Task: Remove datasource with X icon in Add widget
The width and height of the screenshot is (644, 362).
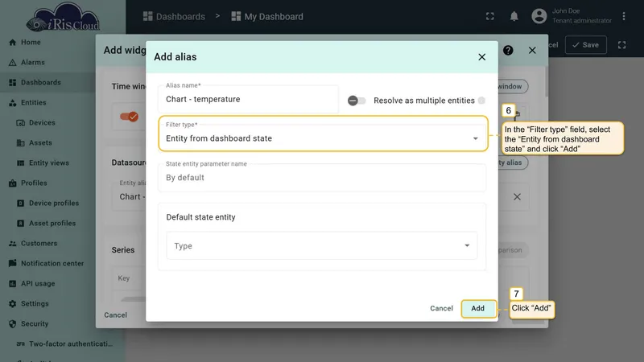Action: pyautogui.click(x=517, y=196)
